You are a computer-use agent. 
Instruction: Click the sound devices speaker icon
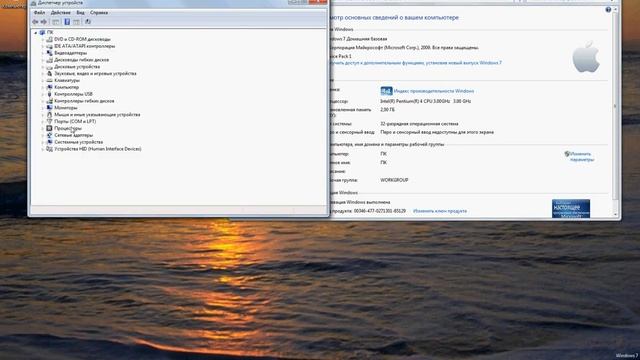click(49, 74)
